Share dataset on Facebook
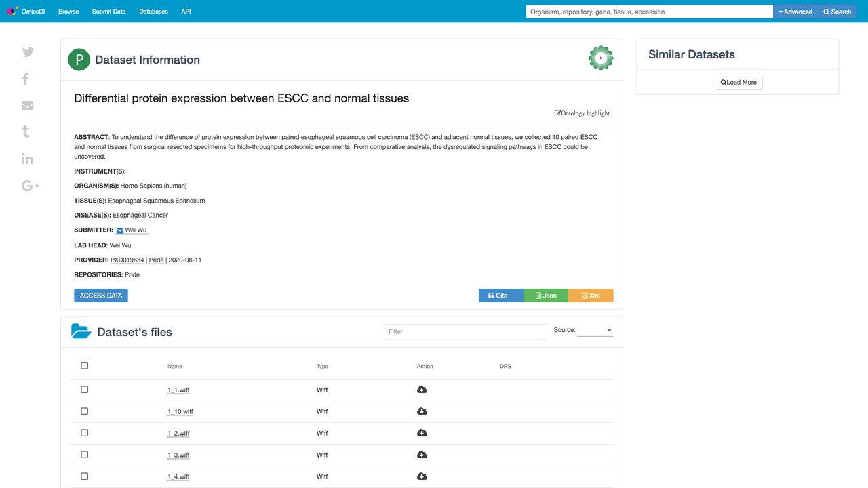Viewport: 868px width, 488px height. [x=26, y=79]
